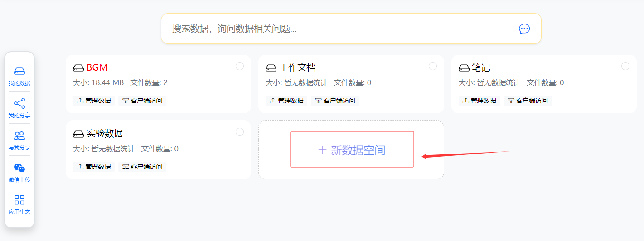The height and width of the screenshot is (241, 644).
Task: Click 管理数据 under 笔记
Action: (479, 101)
